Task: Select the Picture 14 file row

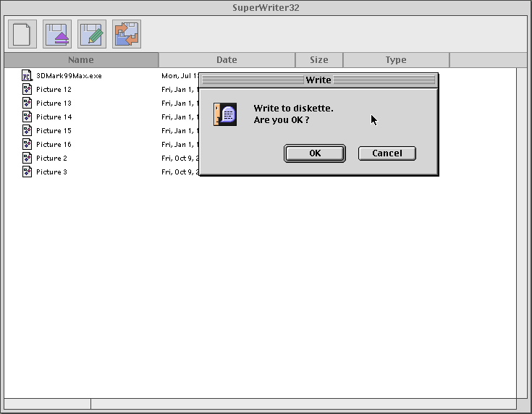Action: (x=54, y=117)
